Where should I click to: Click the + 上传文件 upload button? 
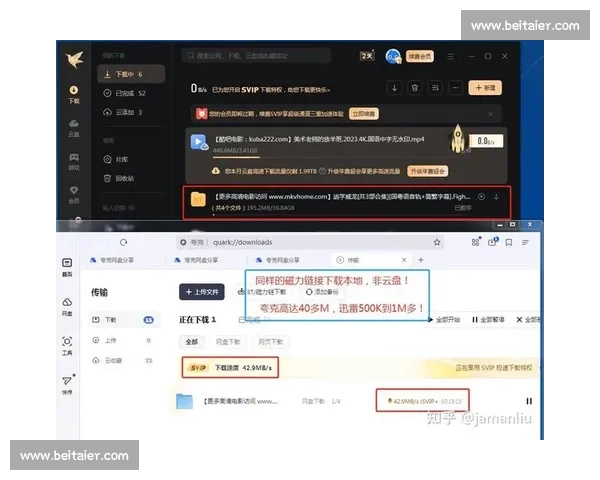(202, 292)
